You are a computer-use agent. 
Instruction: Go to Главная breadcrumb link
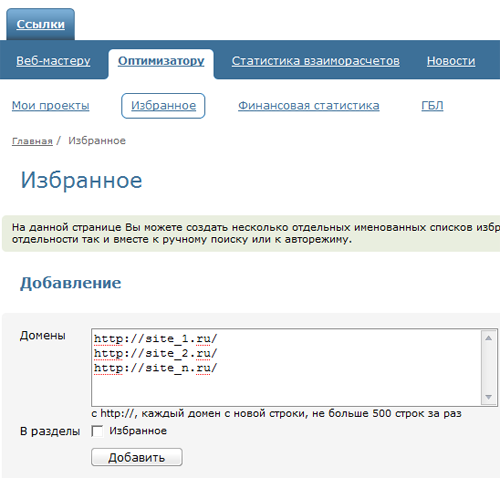click(32, 141)
